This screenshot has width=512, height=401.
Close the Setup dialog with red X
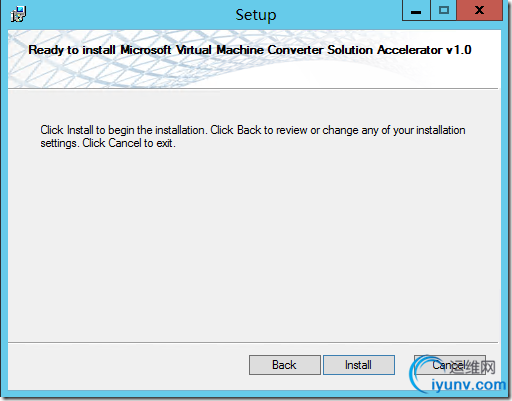(479, 11)
